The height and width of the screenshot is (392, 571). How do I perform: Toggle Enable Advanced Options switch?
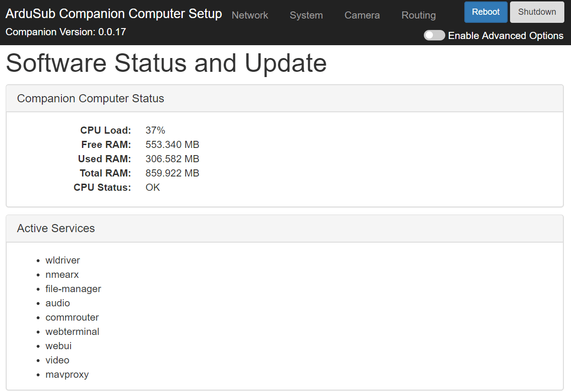[434, 35]
